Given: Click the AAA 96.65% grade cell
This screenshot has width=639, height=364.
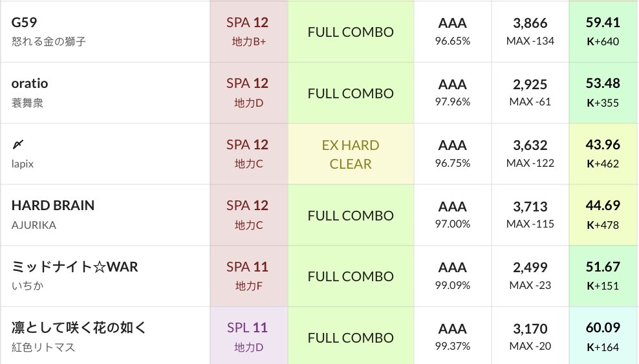Looking at the screenshot, I should [x=452, y=32].
